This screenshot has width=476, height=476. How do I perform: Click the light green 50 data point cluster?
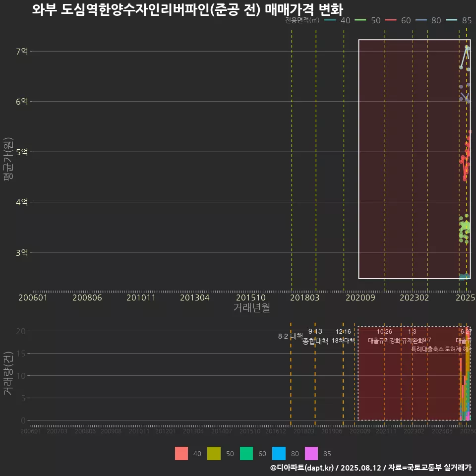(x=465, y=229)
